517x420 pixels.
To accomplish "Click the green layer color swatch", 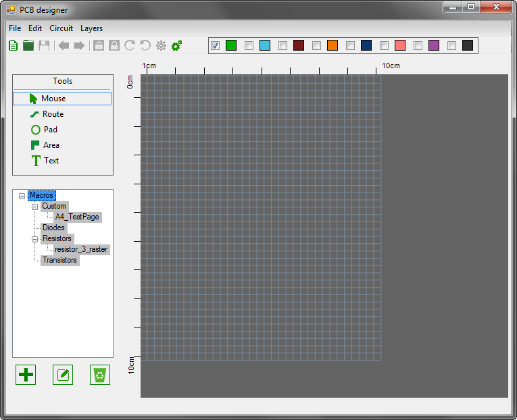I will [231, 45].
